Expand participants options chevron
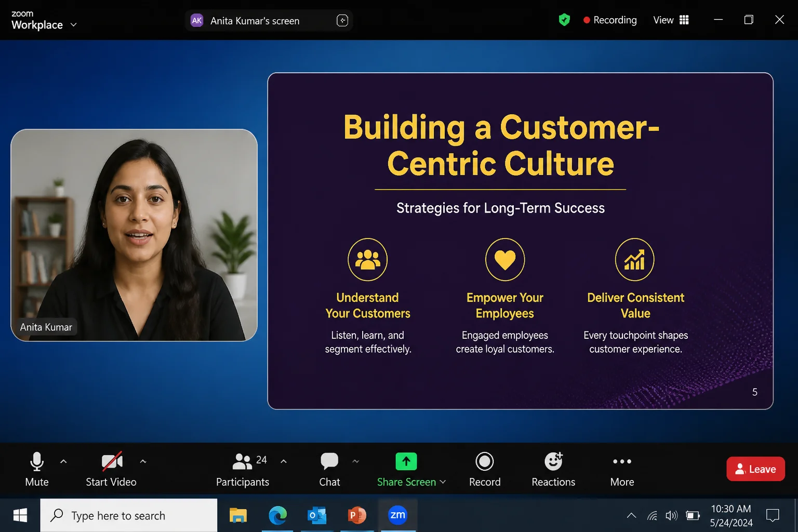 point(284,461)
